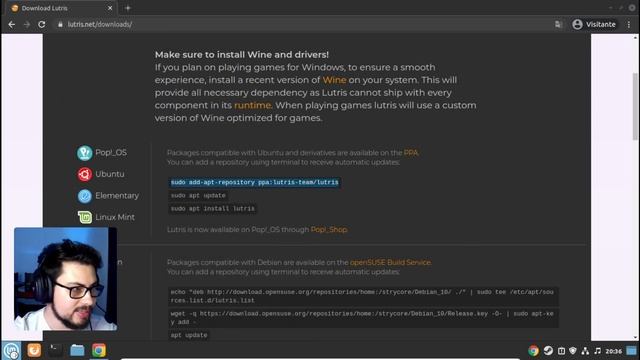Viewport: 640px width, 360px height.
Task: Click the wget Release.key command
Action: coord(363,318)
